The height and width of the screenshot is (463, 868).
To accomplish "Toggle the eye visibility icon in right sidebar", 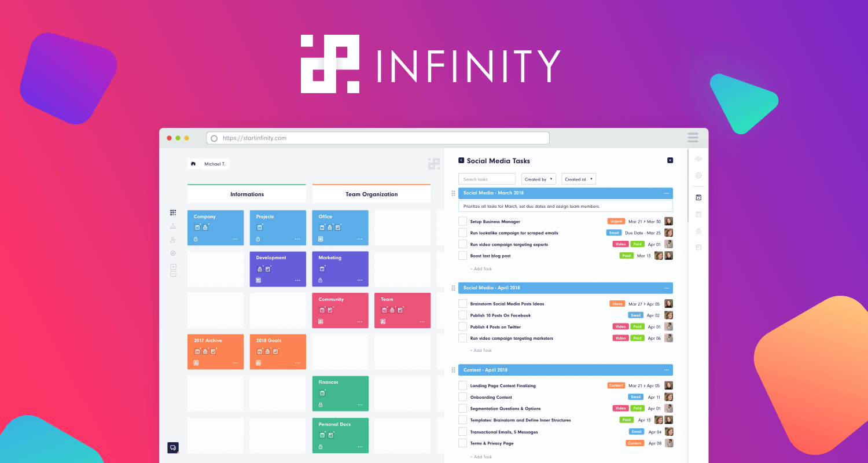I will [x=698, y=159].
